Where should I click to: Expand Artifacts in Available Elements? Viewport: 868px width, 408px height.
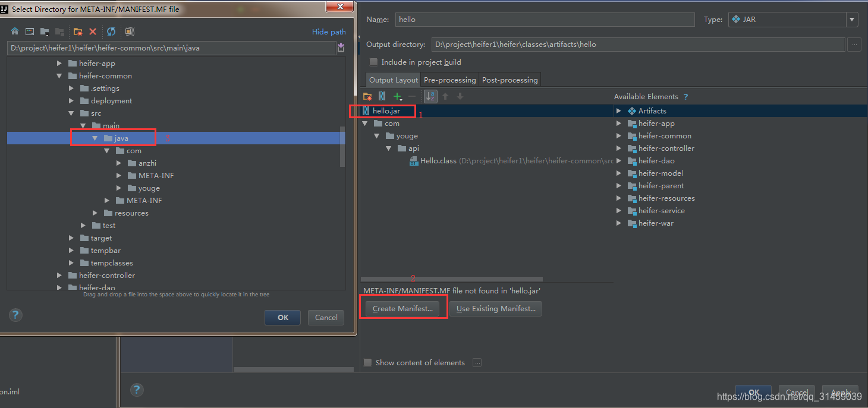[618, 111]
